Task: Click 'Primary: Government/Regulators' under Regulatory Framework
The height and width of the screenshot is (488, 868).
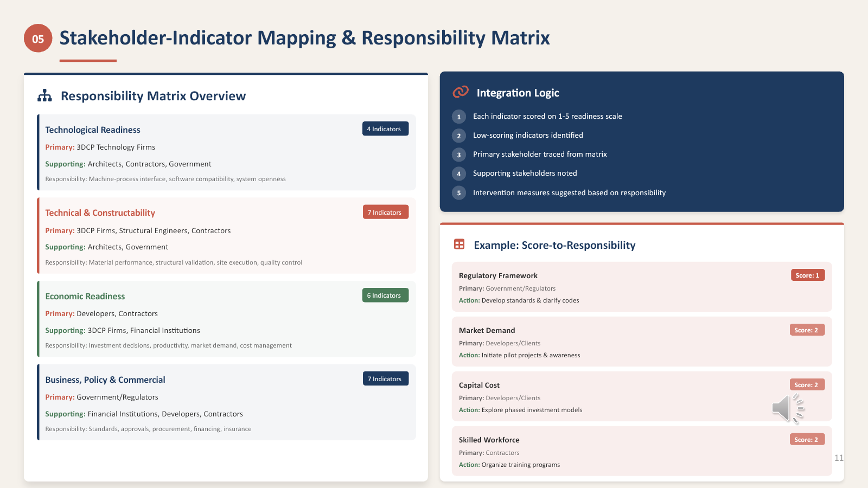Action: [507, 288]
